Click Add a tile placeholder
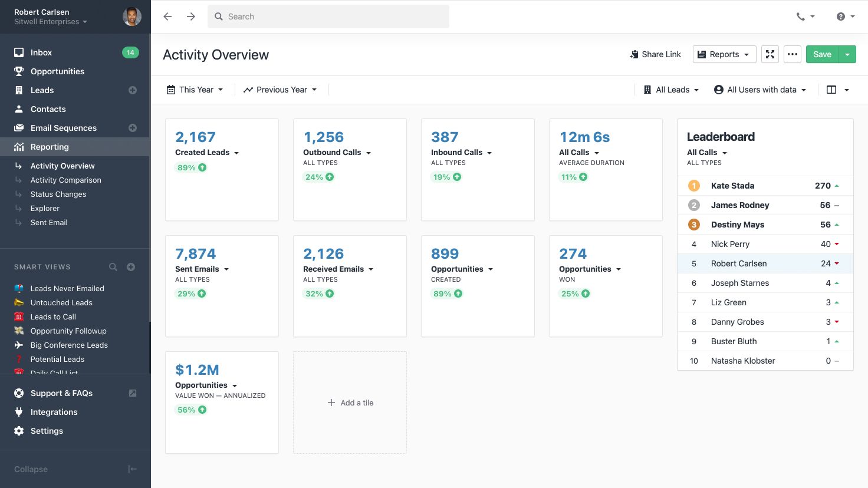 (x=350, y=403)
